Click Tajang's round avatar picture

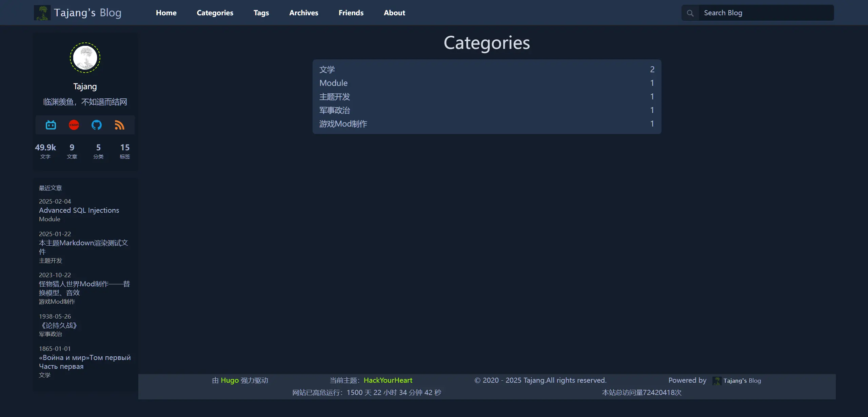coord(85,58)
